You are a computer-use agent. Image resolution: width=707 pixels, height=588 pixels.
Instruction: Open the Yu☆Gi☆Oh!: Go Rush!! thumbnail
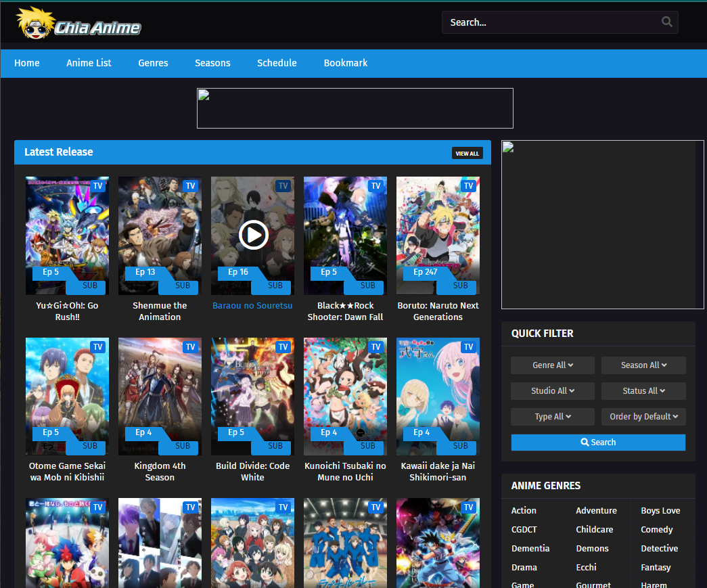67,235
